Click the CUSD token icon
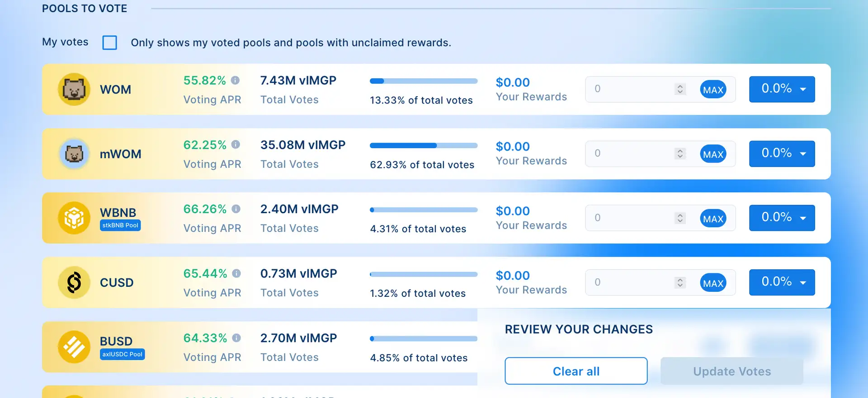868x398 pixels. point(74,282)
